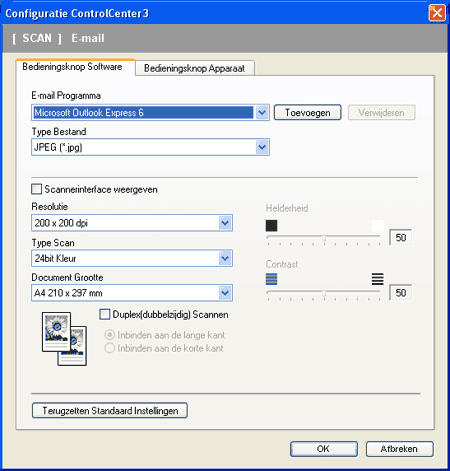Click the Toevoegen button
Viewport: 450px width, 471px height.
308,113
